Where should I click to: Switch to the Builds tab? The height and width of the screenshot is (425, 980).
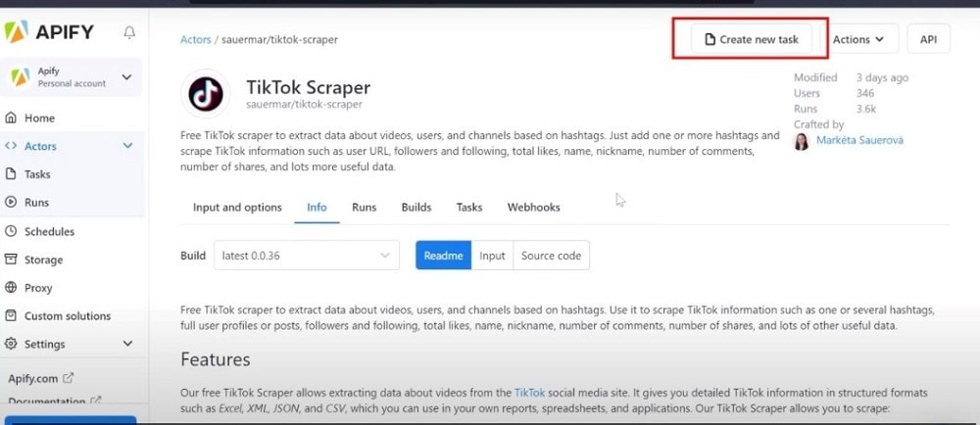coord(416,208)
